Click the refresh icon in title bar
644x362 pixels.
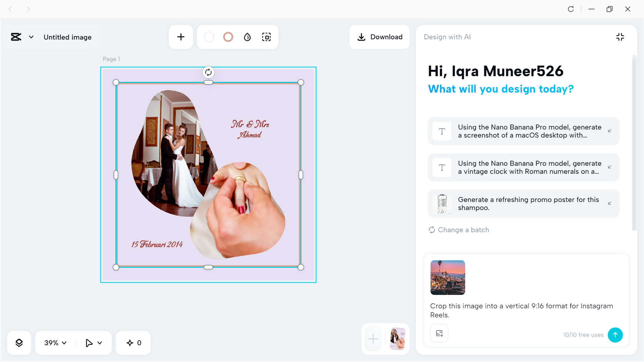(571, 9)
